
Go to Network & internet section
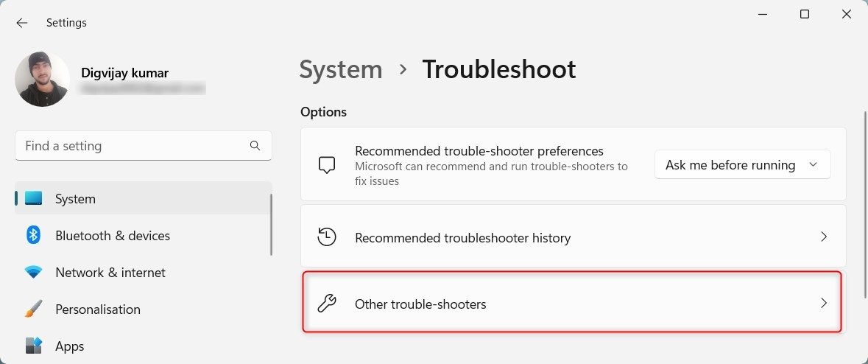[110, 273]
